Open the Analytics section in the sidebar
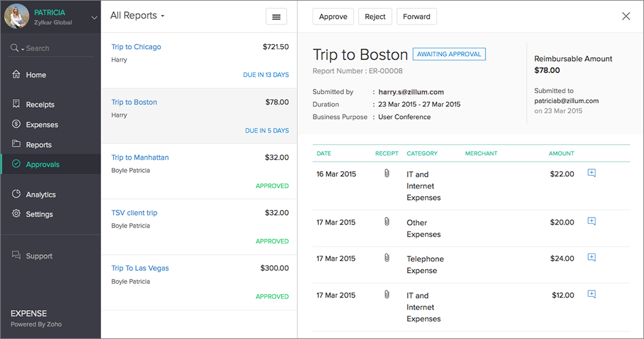Viewport: 644px width, 339px height. click(40, 194)
